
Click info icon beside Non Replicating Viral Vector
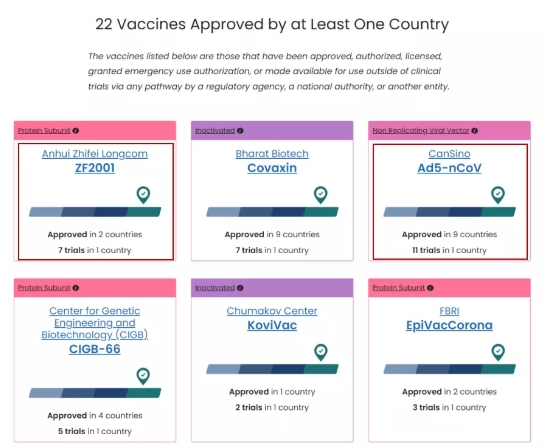(x=474, y=131)
